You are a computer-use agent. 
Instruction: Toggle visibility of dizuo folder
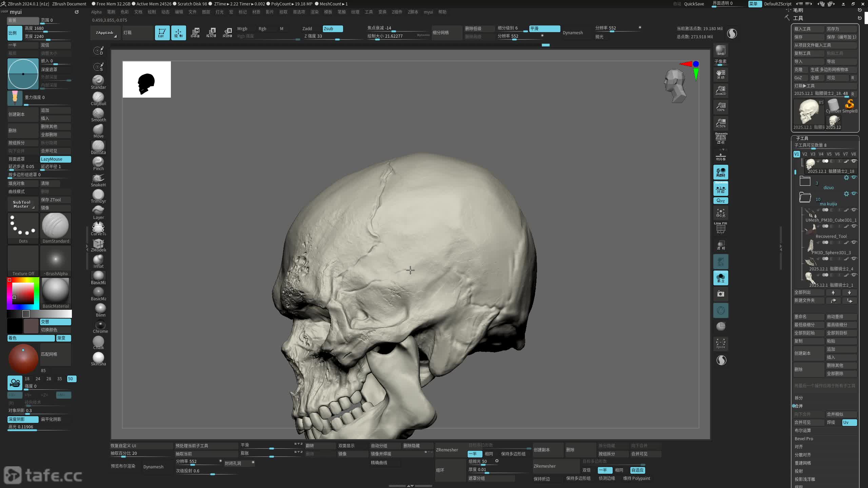pos(854,177)
